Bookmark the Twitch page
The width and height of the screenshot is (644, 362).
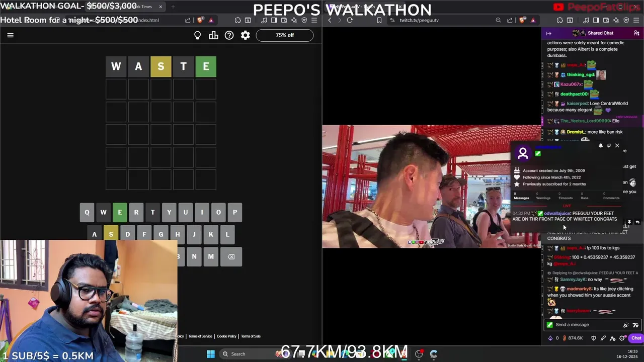pos(379,20)
